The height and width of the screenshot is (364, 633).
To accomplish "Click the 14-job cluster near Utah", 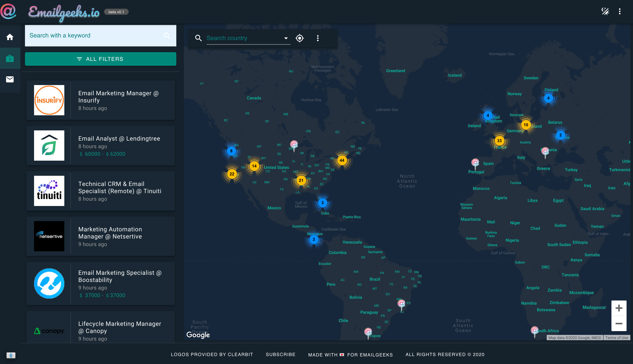I will tap(254, 166).
